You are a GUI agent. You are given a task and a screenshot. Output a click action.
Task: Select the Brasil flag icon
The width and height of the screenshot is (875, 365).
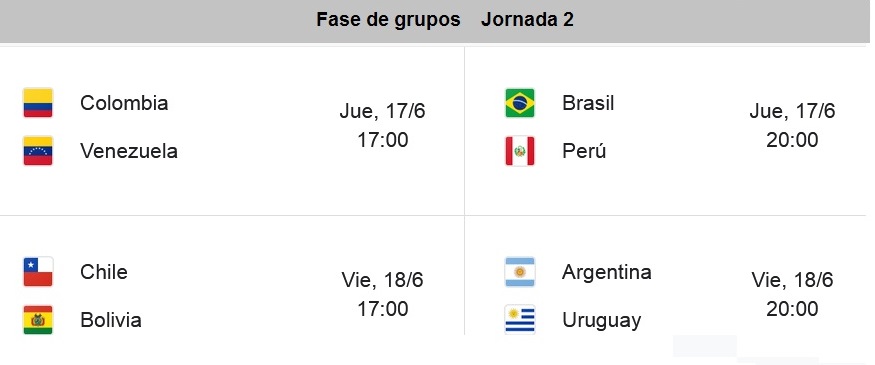[520, 103]
